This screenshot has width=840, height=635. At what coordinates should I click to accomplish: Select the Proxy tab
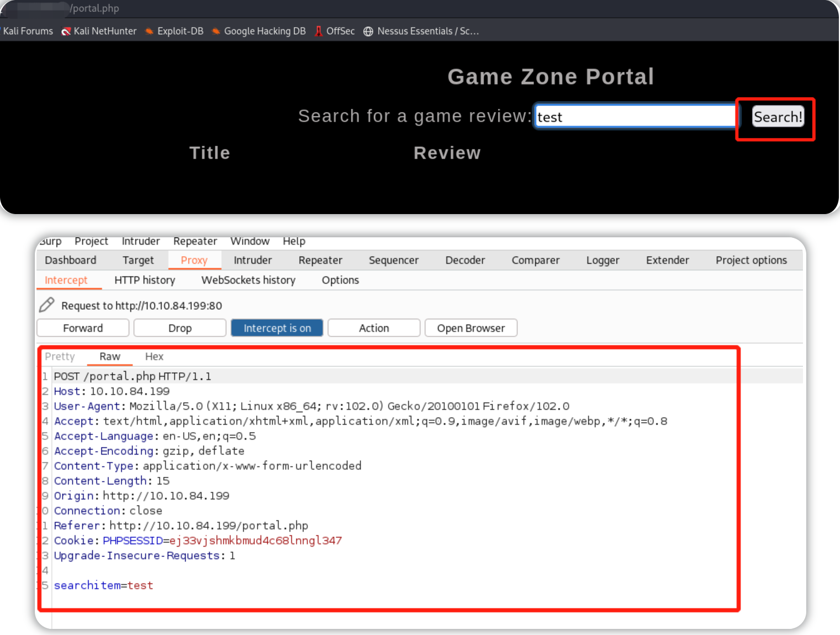click(x=194, y=260)
